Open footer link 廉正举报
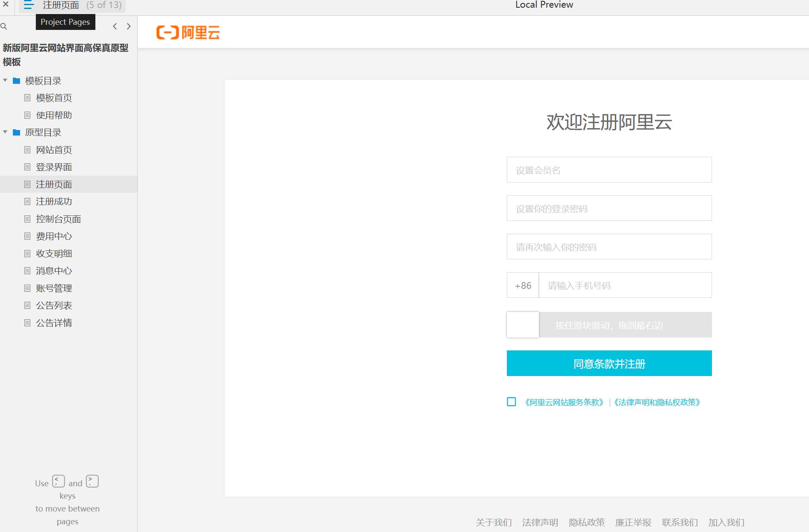 tap(633, 523)
